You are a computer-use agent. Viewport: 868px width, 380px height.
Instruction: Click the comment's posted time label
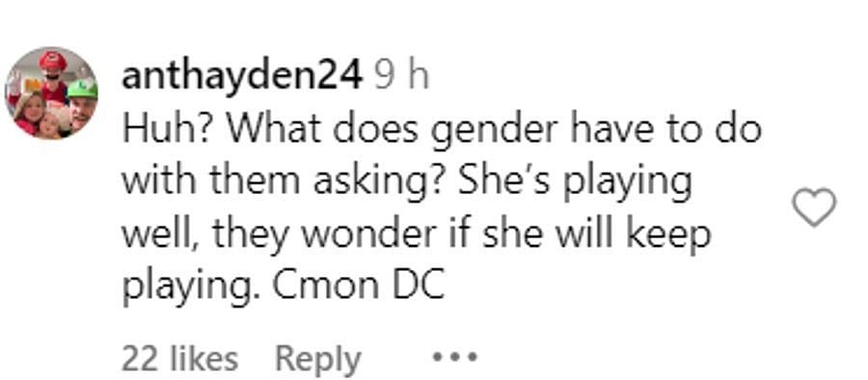tap(401, 76)
